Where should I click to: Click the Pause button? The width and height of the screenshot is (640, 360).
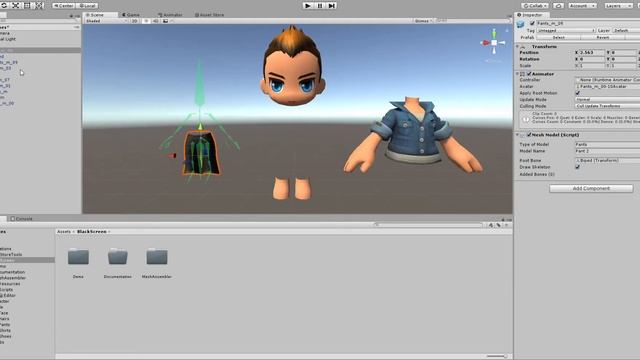click(x=320, y=6)
